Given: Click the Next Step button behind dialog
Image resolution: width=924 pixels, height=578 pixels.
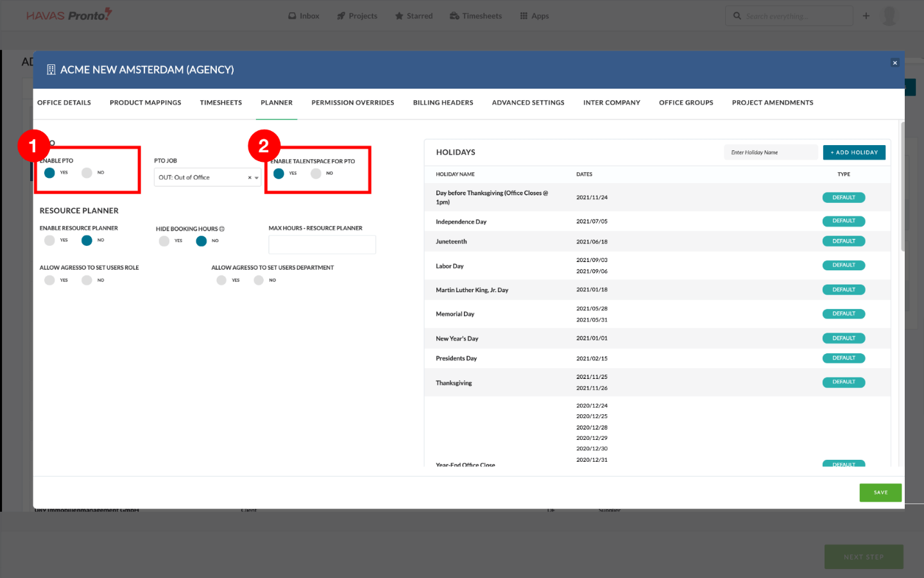Looking at the screenshot, I should point(864,557).
